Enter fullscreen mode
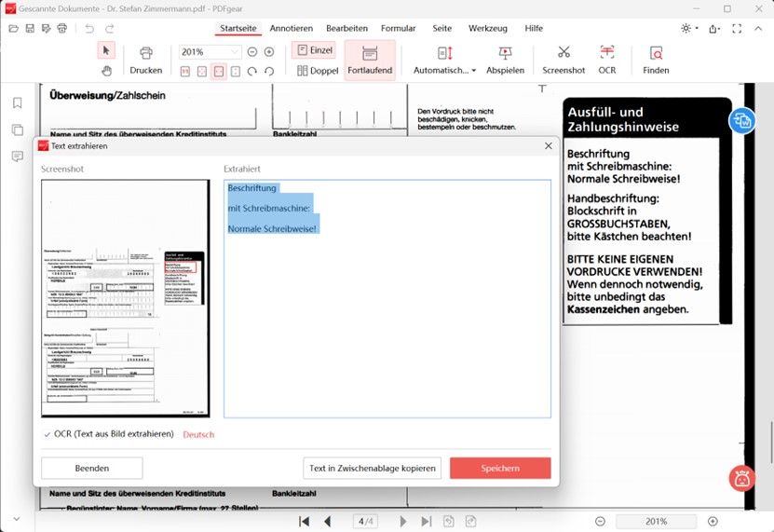Viewport: 774px width, 532px height. point(737,29)
